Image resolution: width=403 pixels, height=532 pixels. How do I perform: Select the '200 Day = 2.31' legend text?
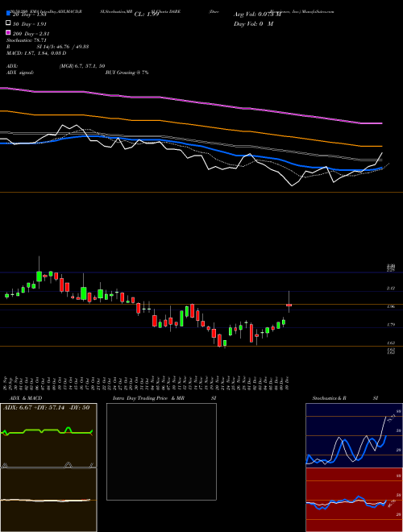(31, 34)
